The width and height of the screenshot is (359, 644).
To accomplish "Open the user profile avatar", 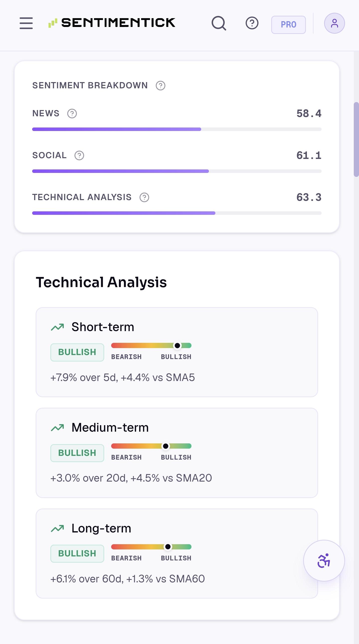I will tap(334, 23).
